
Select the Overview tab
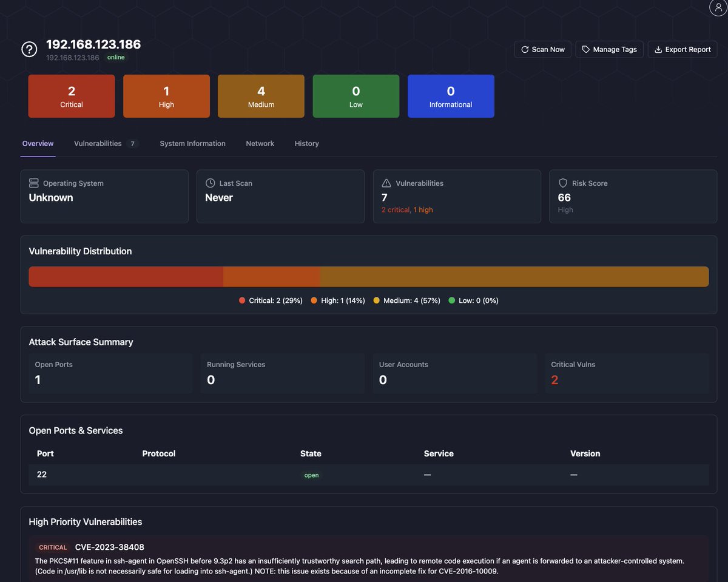tap(38, 143)
